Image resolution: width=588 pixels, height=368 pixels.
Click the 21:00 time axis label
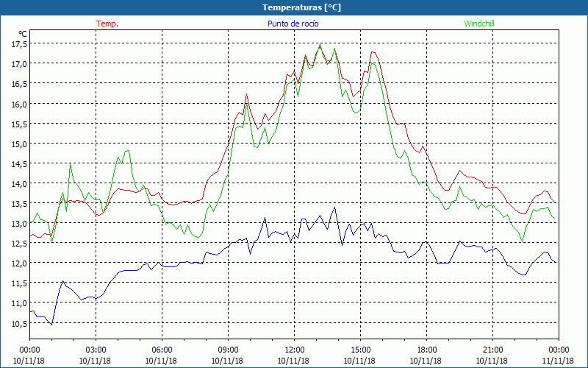point(492,350)
